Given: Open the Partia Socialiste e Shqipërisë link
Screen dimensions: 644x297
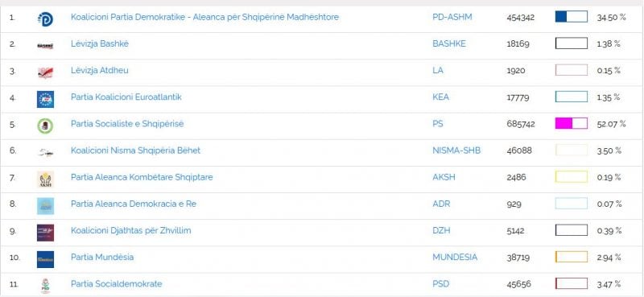Looking at the screenshot, I should [x=127, y=124].
